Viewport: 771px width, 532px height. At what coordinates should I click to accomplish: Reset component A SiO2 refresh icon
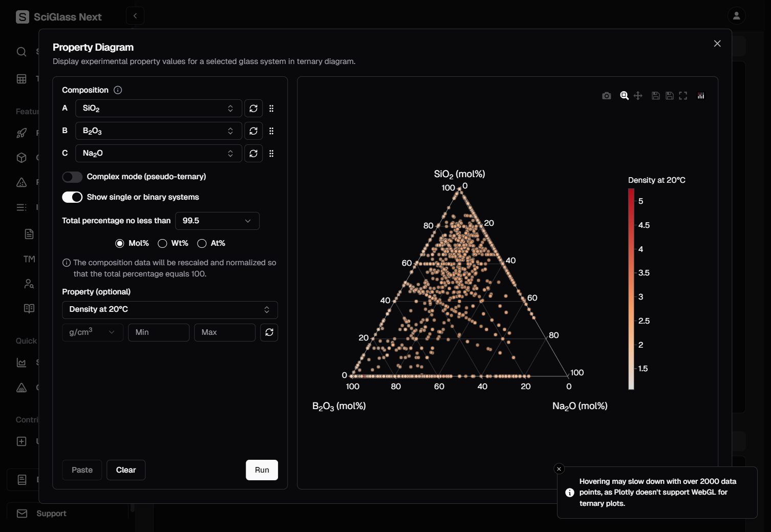click(253, 109)
